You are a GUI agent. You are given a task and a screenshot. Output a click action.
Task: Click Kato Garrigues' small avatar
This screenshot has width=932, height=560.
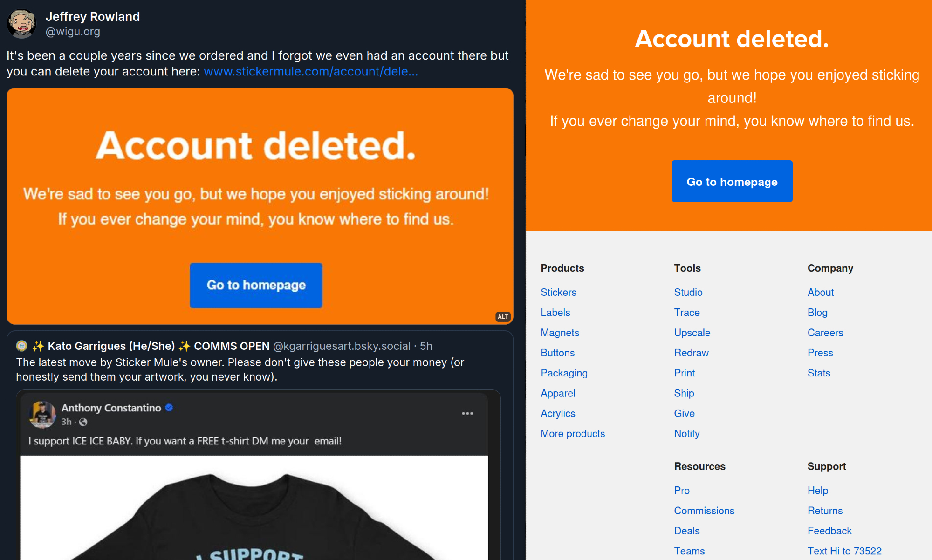pyautogui.click(x=21, y=346)
